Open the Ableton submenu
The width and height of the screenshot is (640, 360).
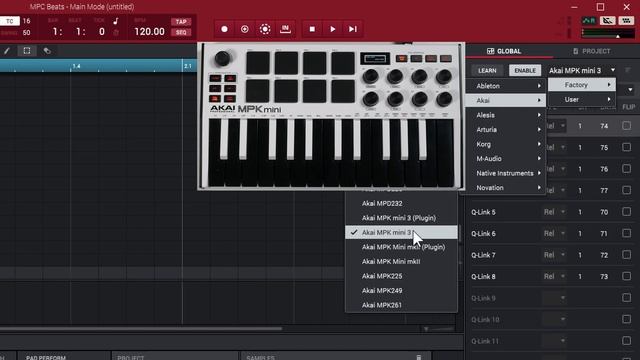point(506,86)
